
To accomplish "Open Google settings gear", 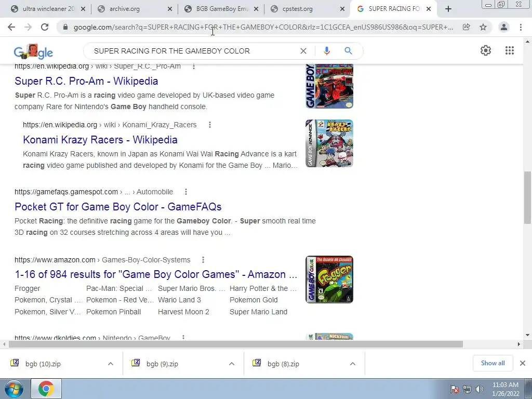I will pyautogui.click(x=486, y=50).
